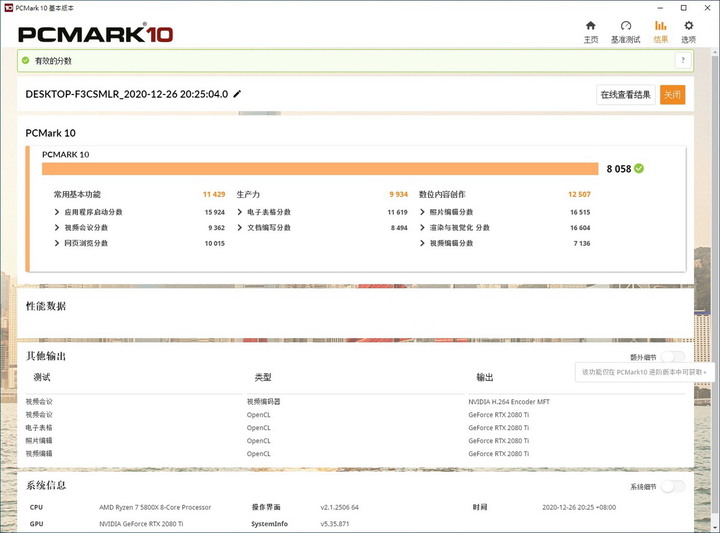The height and width of the screenshot is (533, 720).
Task: Click the PCMARK 10 logo
Action: tap(96, 34)
